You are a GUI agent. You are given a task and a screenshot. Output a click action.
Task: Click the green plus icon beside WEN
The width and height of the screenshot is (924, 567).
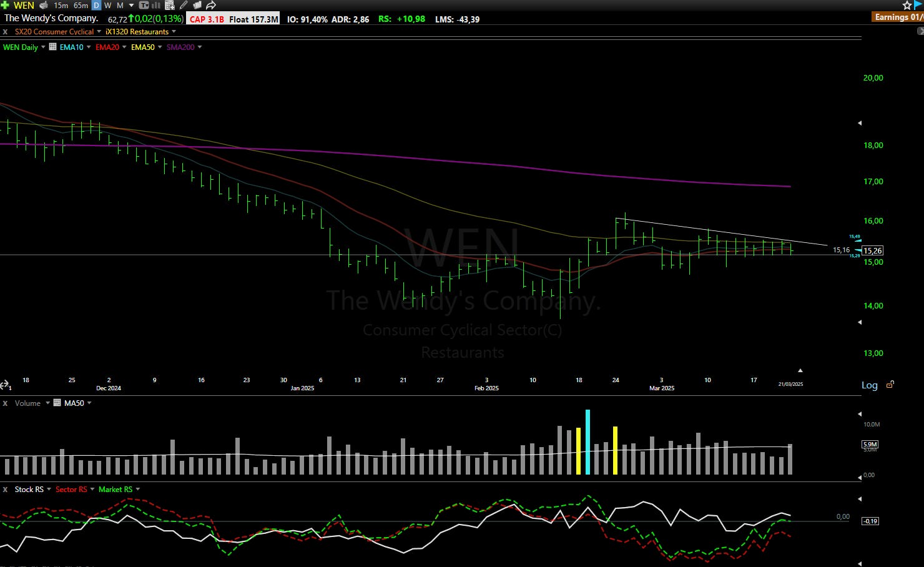5,5
